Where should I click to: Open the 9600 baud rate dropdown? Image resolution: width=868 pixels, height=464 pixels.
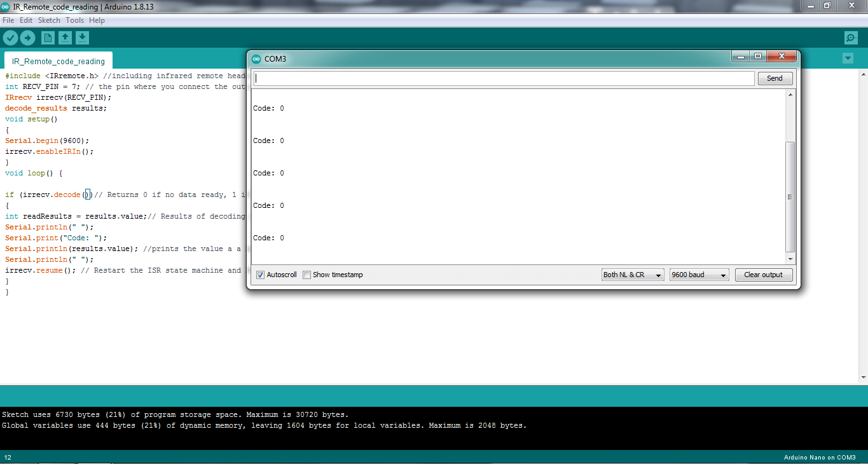[699, 275]
